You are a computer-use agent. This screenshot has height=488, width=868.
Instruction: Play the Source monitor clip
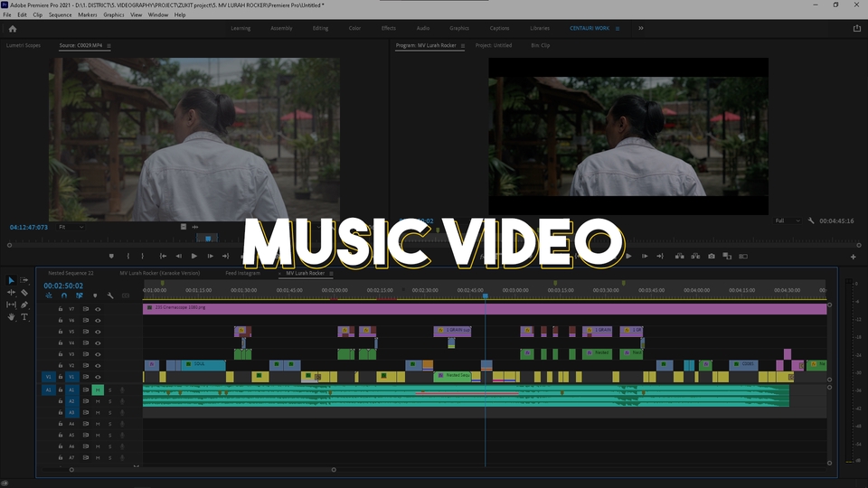(194, 256)
